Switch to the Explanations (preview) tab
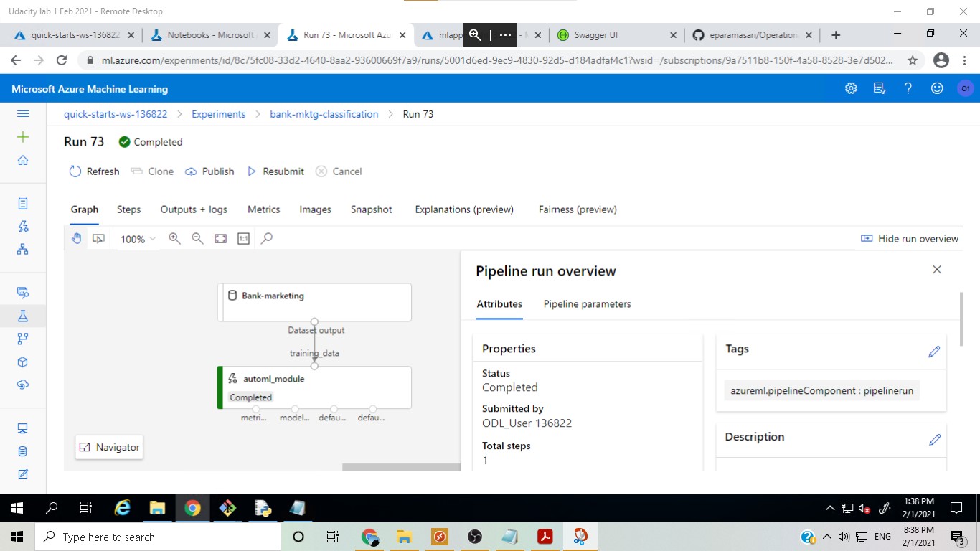The image size is (980, 551). pos(464,209)
